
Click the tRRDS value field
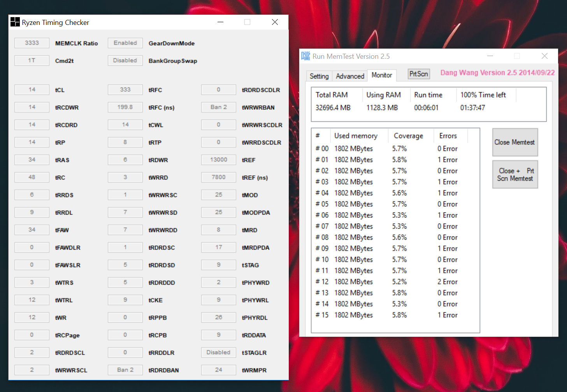[x=32, y=195]
